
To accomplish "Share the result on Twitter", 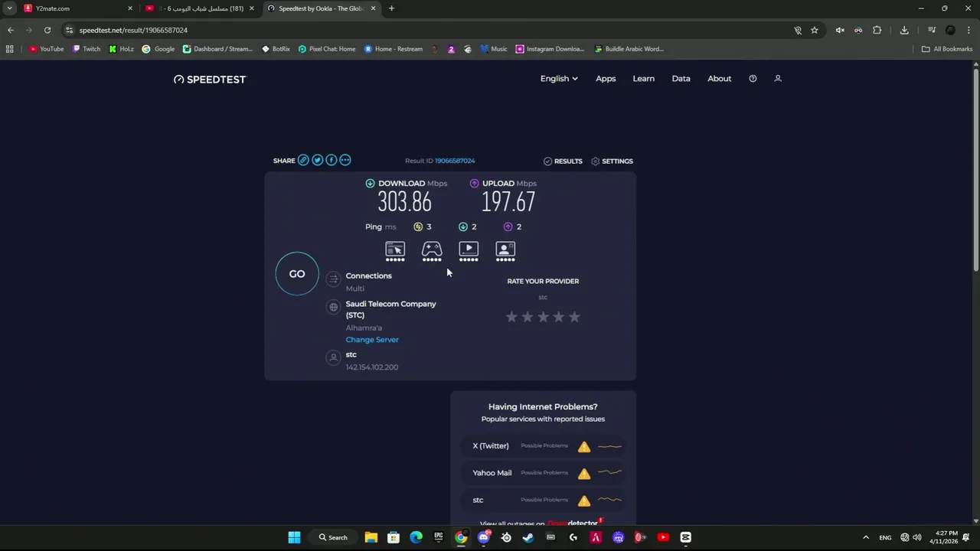I will (x=317, y=160).
